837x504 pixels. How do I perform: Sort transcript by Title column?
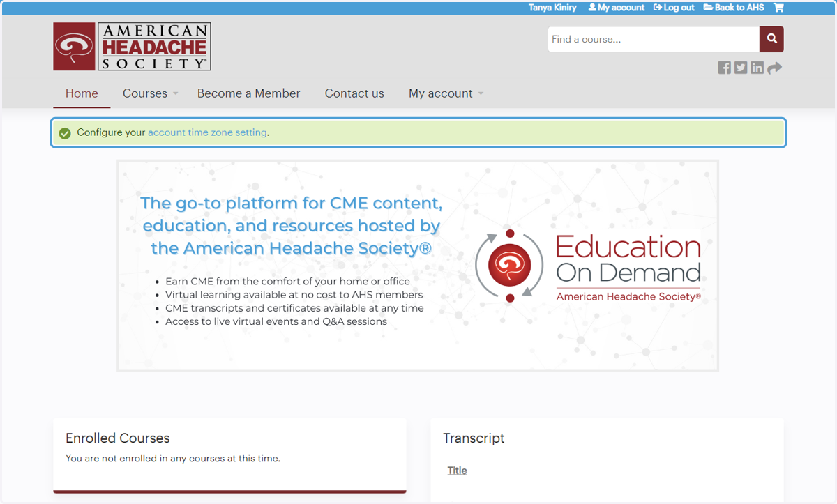coord(457,471)
